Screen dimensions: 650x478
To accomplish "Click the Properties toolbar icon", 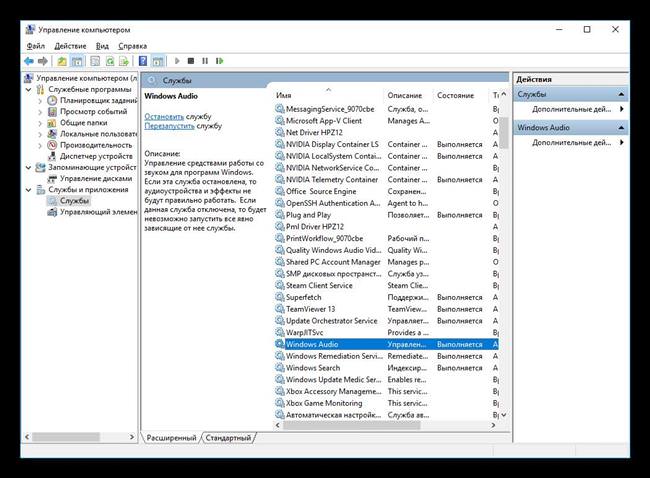I will coord(95,61).
